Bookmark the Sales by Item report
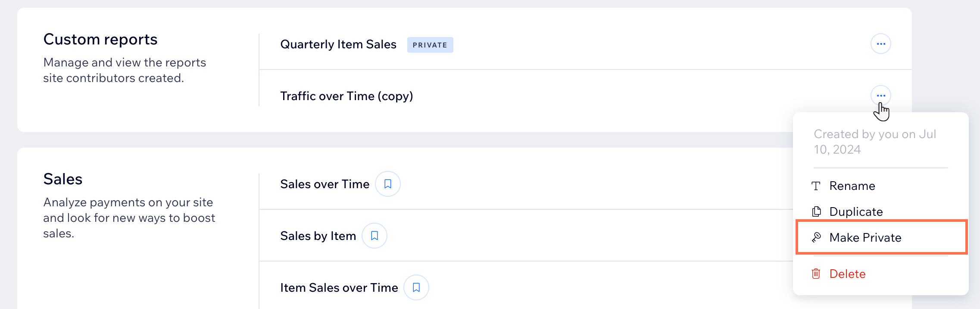Screen dimensions: 980x309 pos(375,236)
